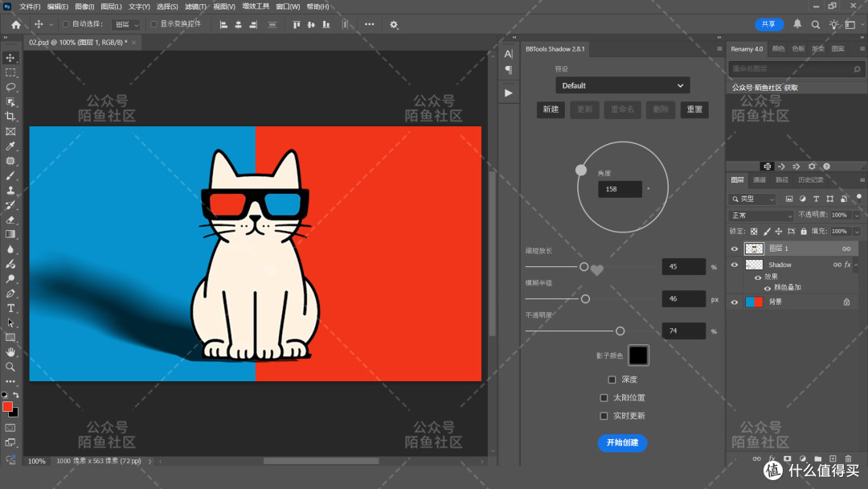Screen dimensions: 868x489
Task: Open the opacity 不透明度 dropdown arrow
Action: click(x=857, y=215)
